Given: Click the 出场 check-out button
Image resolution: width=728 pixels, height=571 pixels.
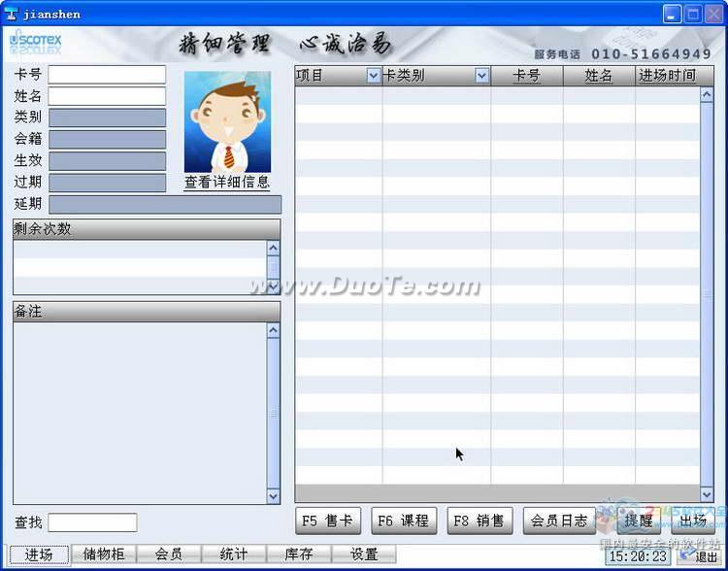Looking at the screenshot, I should pos(693,521).
